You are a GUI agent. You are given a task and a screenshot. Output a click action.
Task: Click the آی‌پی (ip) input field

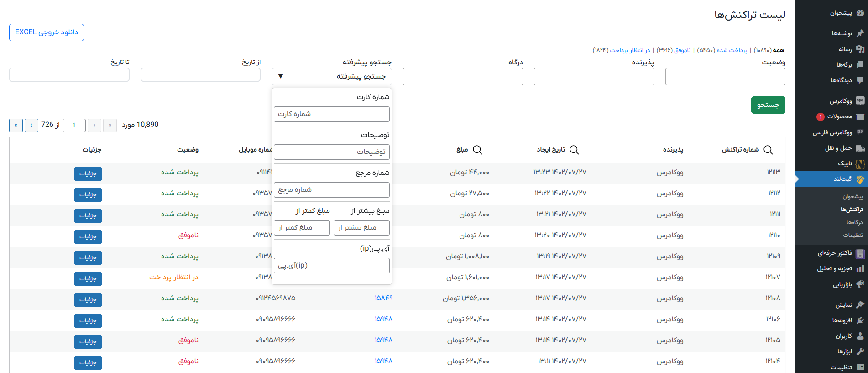click(332, 266)
